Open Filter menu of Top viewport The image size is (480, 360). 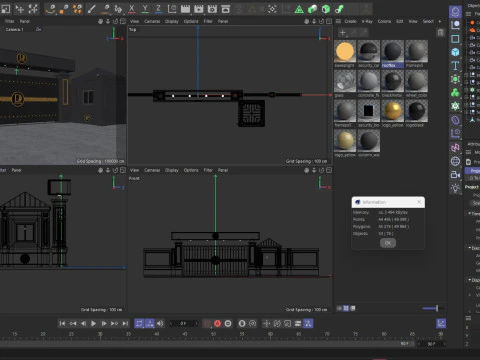pyautogui.click(x=208, y=21)
